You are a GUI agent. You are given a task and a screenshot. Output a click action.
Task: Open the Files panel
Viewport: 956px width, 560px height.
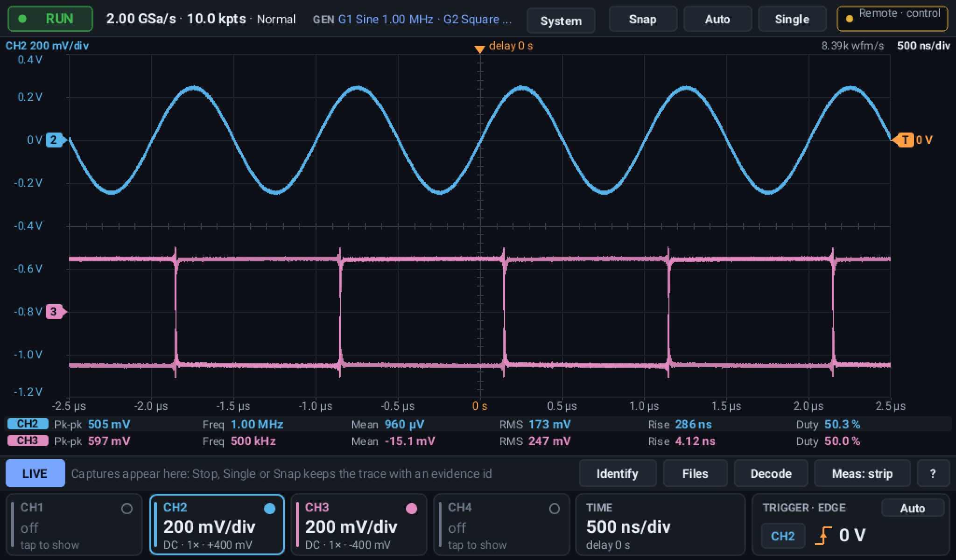(695, 474)
